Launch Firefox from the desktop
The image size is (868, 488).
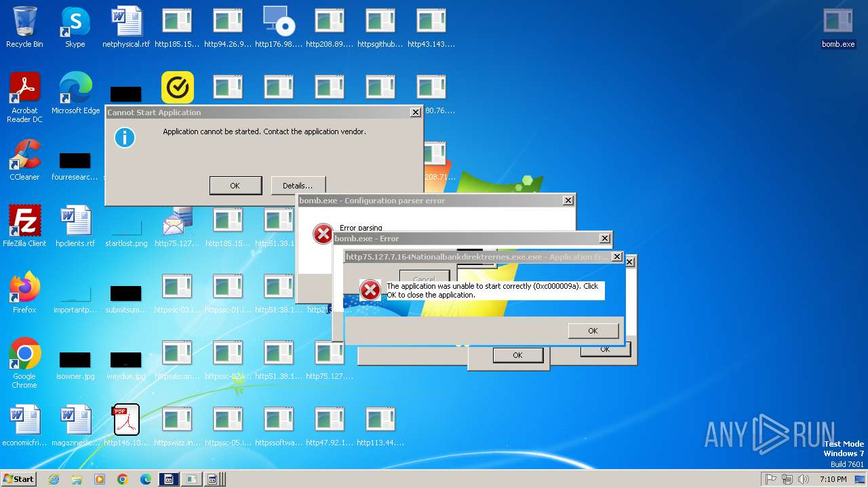pos(24,293)
